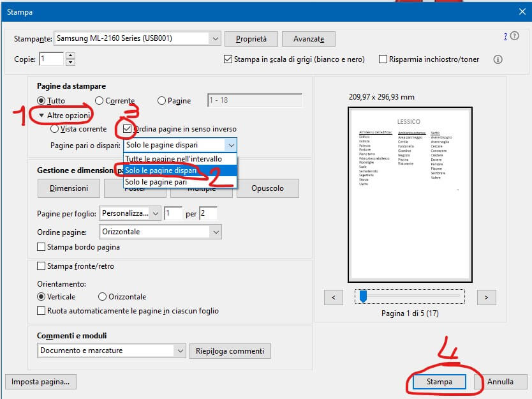
Task: Go to previous preview page arrow
Action: (334, 297)
